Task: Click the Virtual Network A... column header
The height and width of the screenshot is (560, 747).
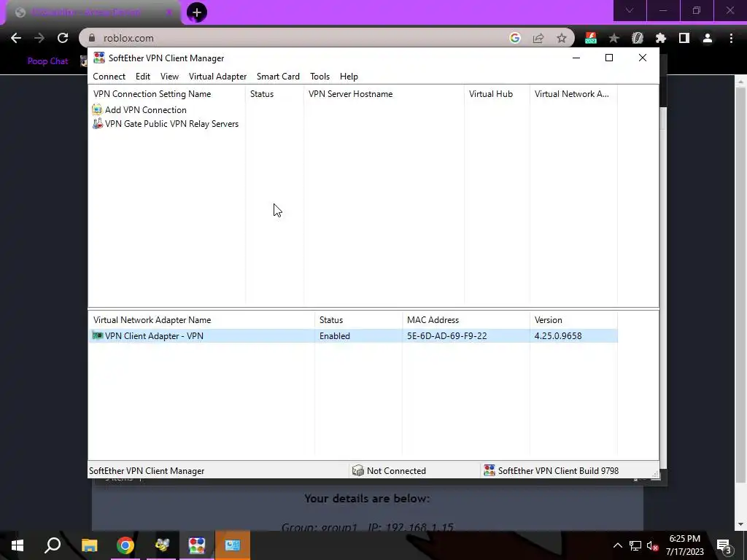Action: click(573, 94)
